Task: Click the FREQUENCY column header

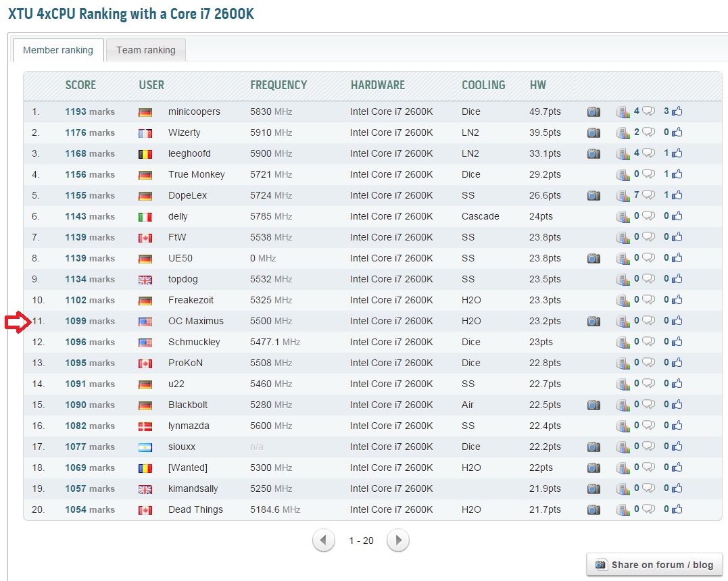Action: coord(278,85)
